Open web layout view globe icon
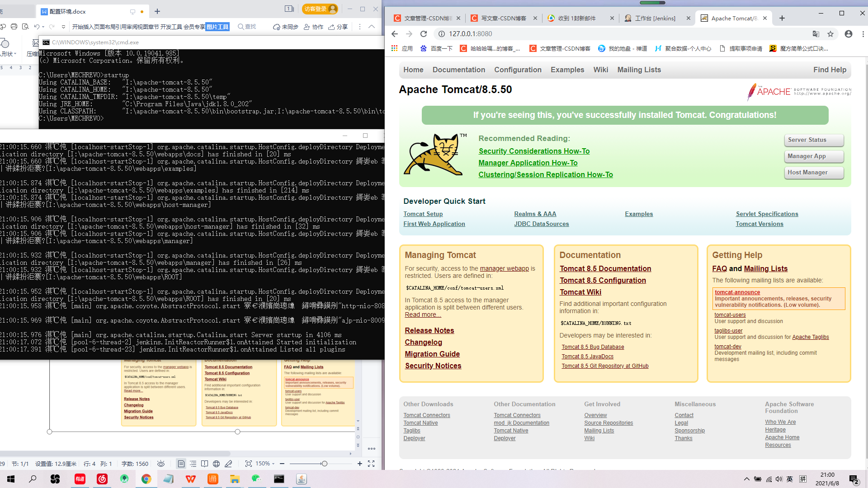This screenshot has width=868, height=488. pos(217,464)
